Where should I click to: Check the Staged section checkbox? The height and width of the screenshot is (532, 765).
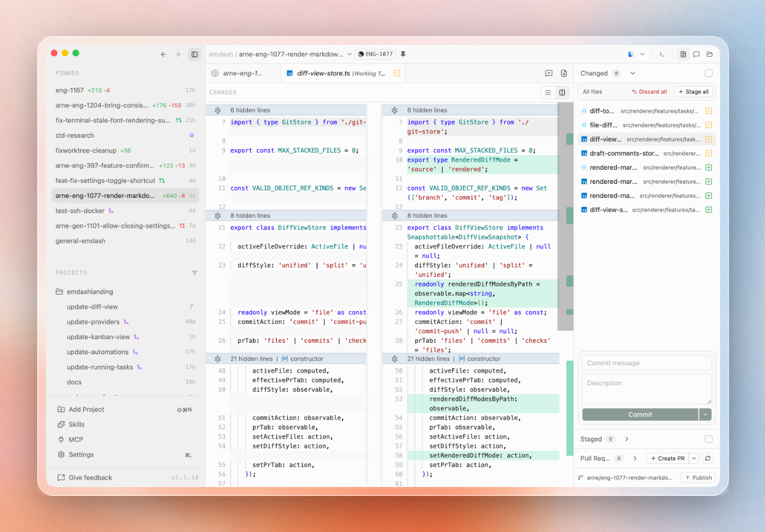(x=709, y=439)
